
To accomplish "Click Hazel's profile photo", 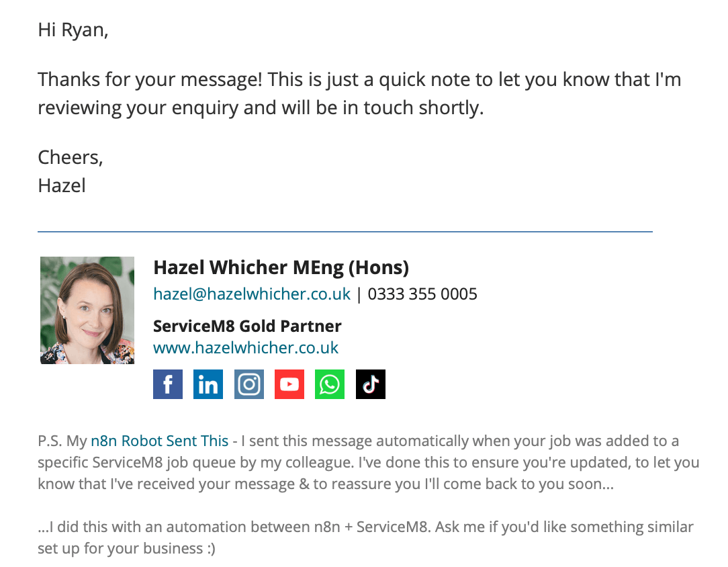I will (87, 310).
